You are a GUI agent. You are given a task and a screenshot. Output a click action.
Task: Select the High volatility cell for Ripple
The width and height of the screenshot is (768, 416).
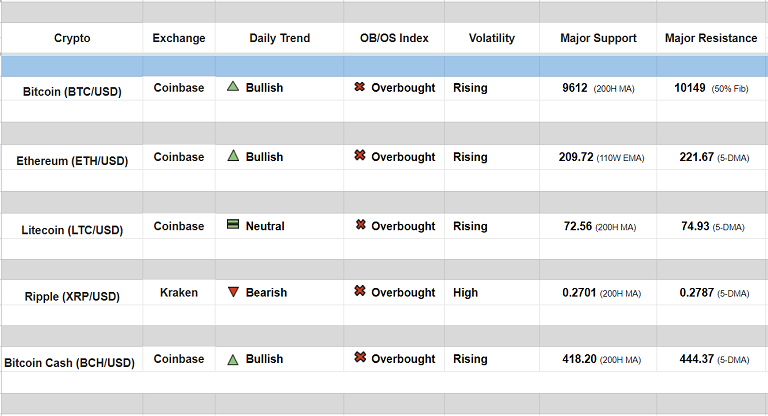pyautogui.click(x=466, y=292)
